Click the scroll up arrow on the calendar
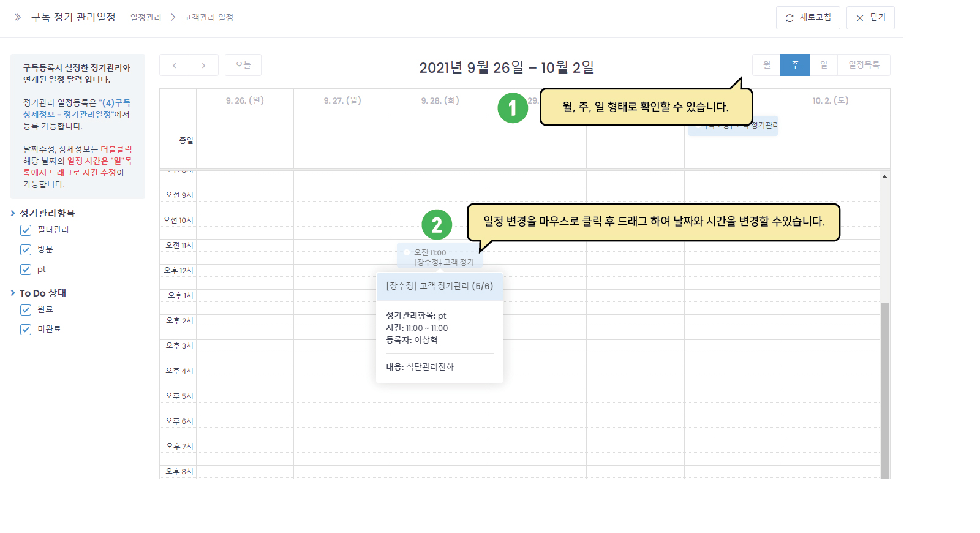This screenshot has width=980, height=533. point(884,176)
